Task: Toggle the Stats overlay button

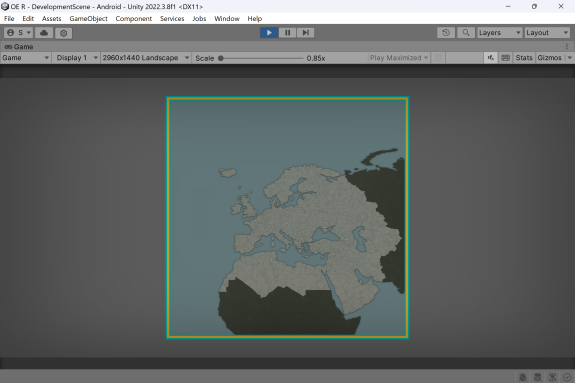Action: (x=524, y=58)
